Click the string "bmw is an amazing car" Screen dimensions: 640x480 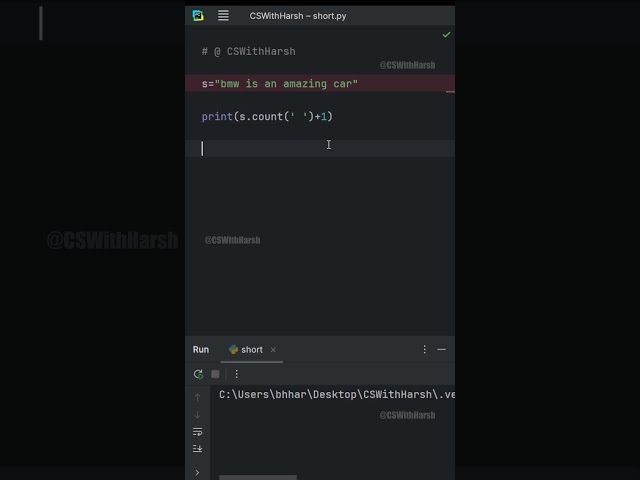pyautogui.click(x=286, y=84)
